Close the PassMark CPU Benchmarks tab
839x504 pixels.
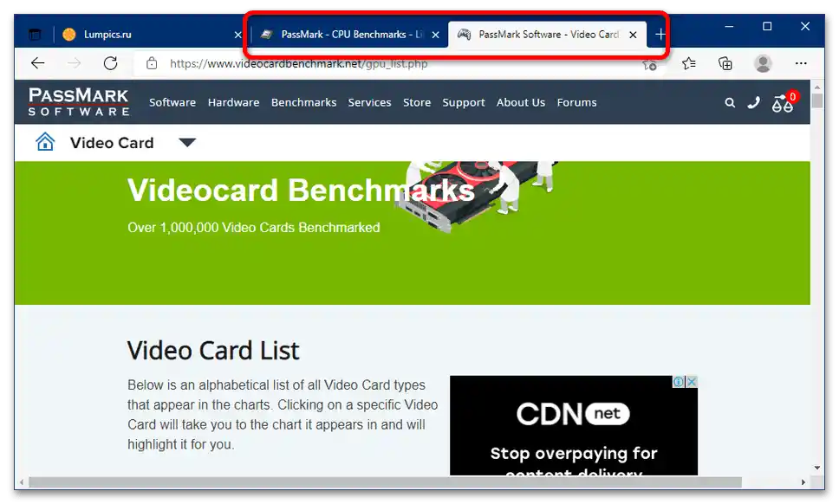coord(436,35)
